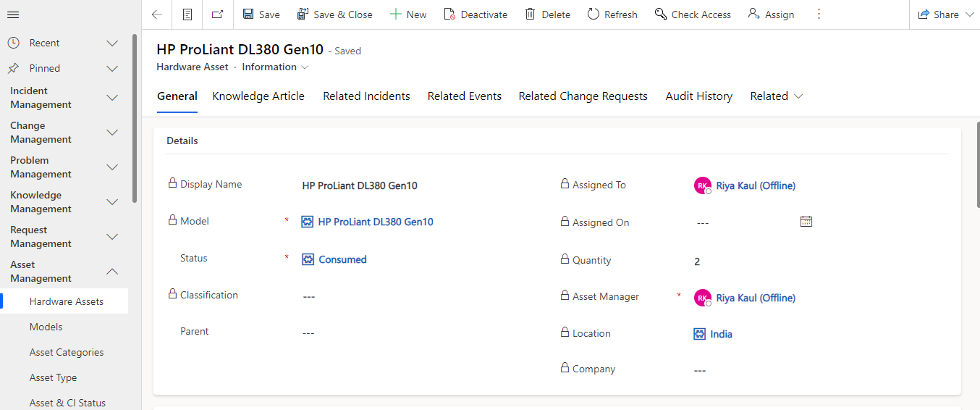Click the Asset Manager user avatar
Viewport: 980px width, 410px height.
click(x=703, y=298)
